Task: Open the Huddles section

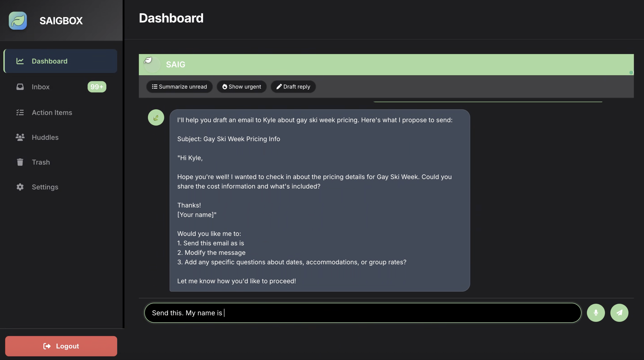Action: point(60,137)
